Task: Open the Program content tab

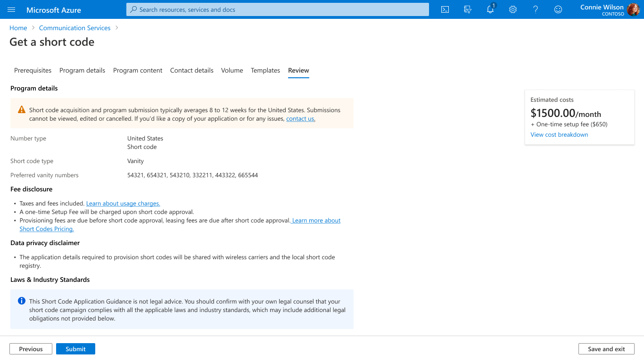Action: (x=138, y=70)
